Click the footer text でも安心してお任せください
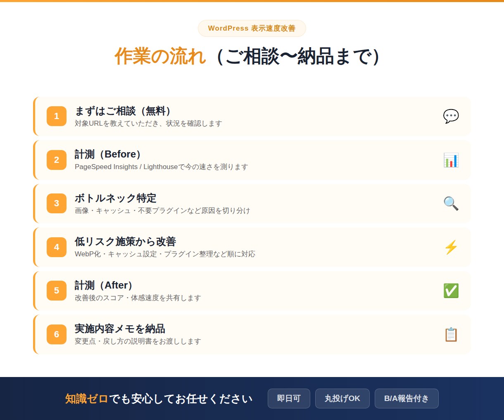This screenshot has height=420, width=504. pos(181,399)
